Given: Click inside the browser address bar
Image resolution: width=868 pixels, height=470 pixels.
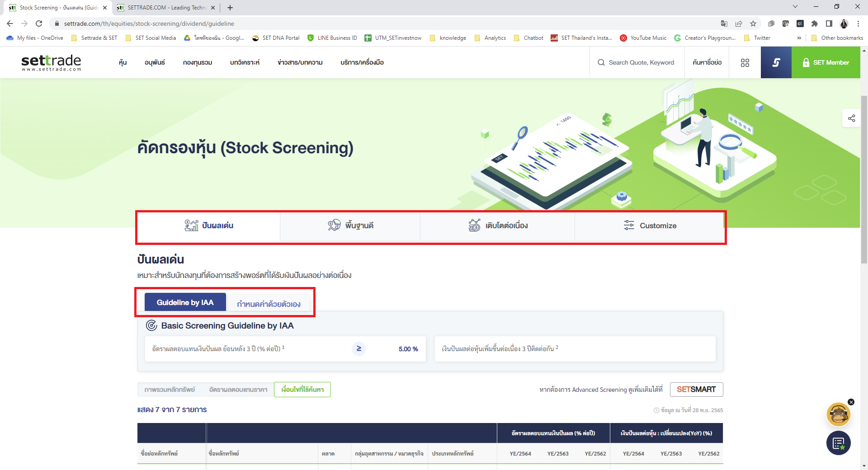Looking at the screenshot, I should tap(181, 23).
